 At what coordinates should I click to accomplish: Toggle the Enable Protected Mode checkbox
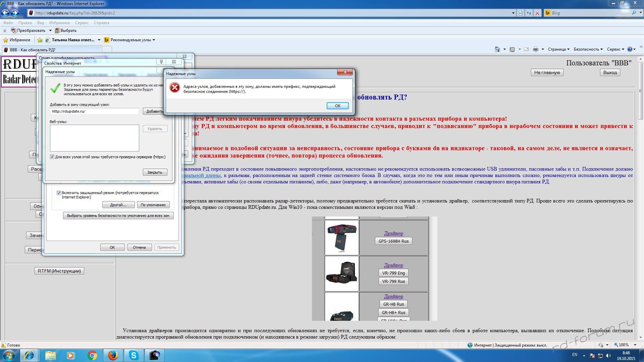tap(59, 193)
